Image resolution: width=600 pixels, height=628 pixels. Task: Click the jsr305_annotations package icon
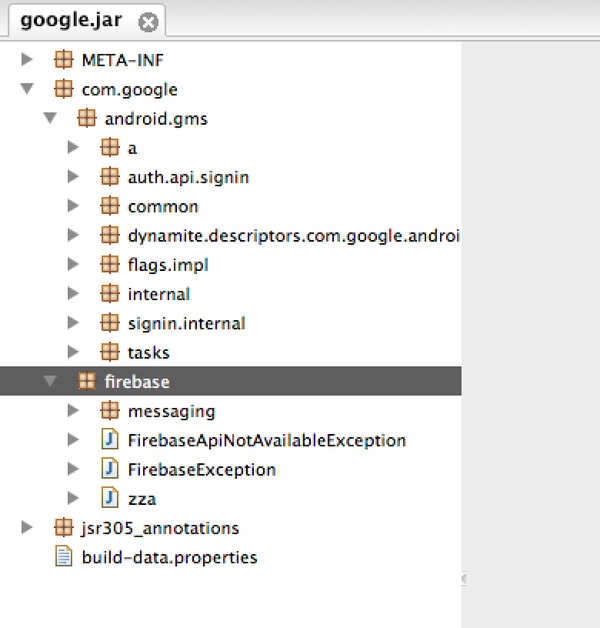pos(64,527)
